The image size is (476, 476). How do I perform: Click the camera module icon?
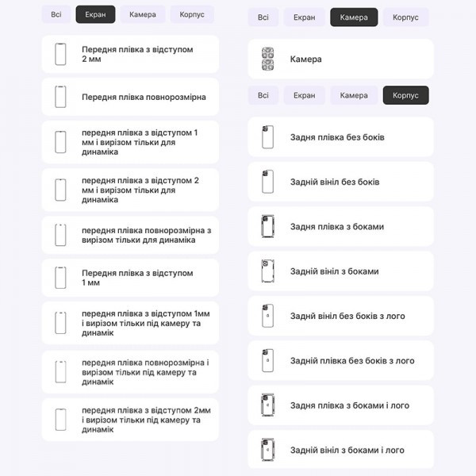pos(268,59)
